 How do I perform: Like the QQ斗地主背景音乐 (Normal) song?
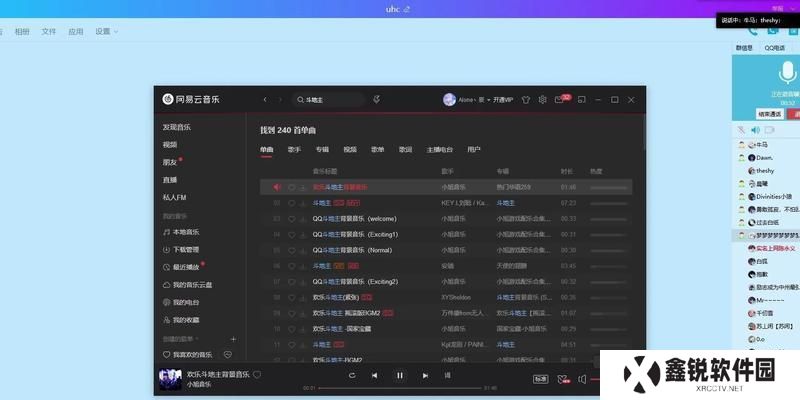click(292, 251)
